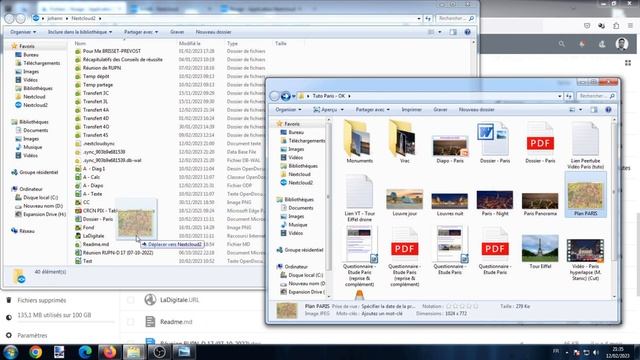640x360 pixels.
Task: Click search magnifier in Nextcloud web header
Action: tap(562, 44)
